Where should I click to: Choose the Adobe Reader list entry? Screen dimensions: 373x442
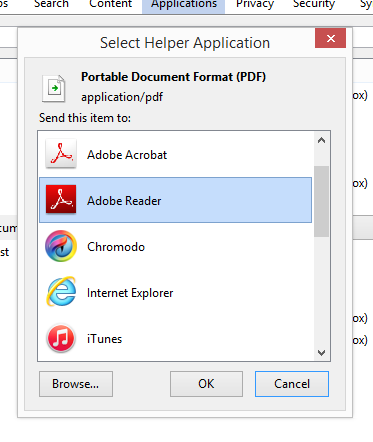[x=176, y=200]
